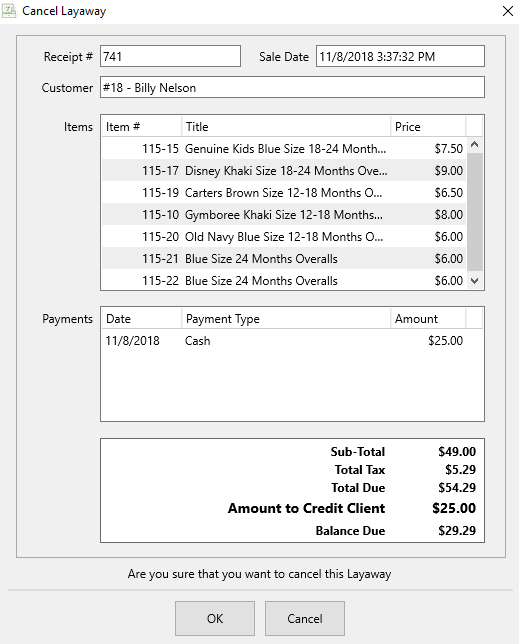Click the Sale Date field
519x644 pixels.
pyautogui.click(x=400, y=56)
